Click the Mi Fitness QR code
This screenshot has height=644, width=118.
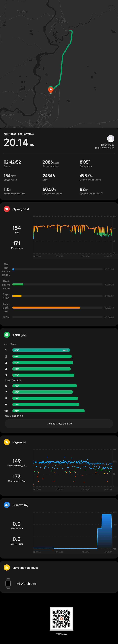point(61,619)
